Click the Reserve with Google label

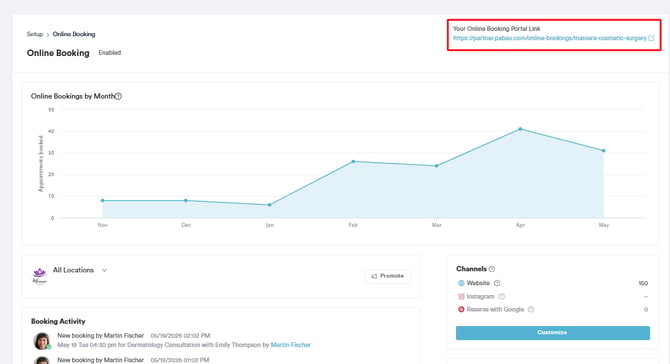coord(495,309)
